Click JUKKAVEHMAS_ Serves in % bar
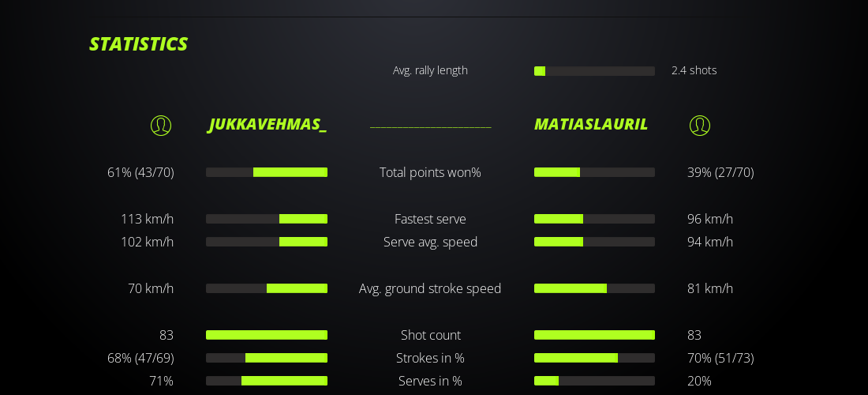Screen dimensions: 868x395 (x=267, y=381)
